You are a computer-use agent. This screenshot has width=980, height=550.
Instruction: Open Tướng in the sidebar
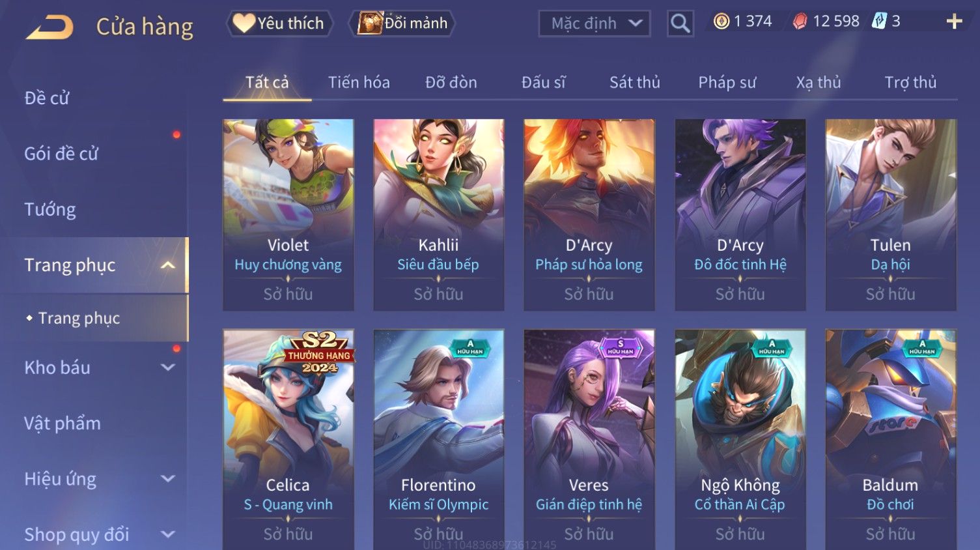50,210
